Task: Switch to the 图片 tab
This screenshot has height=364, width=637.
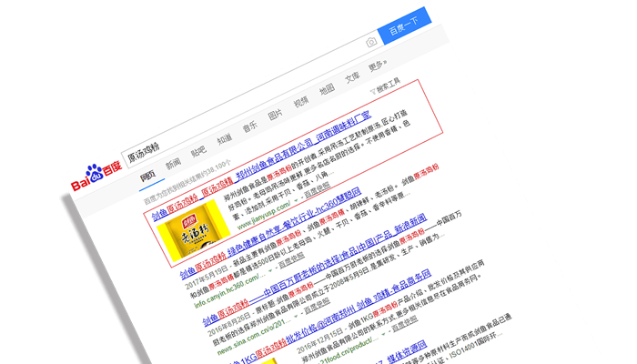Action: (276, 115)
